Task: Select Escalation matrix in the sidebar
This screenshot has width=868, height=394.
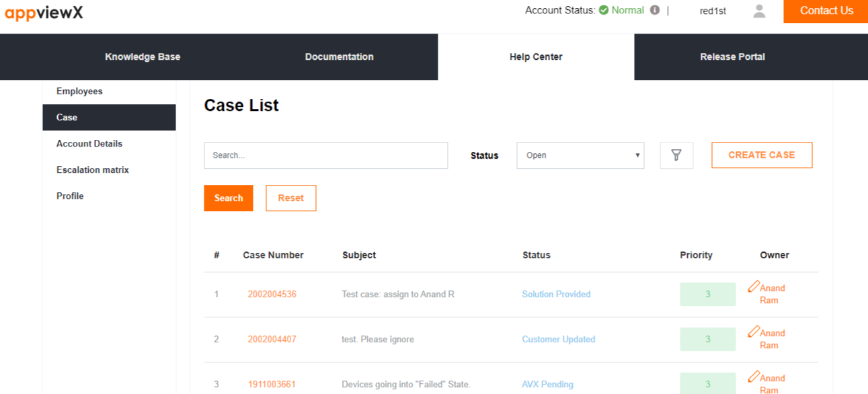Action: click(x=93, y=170)
